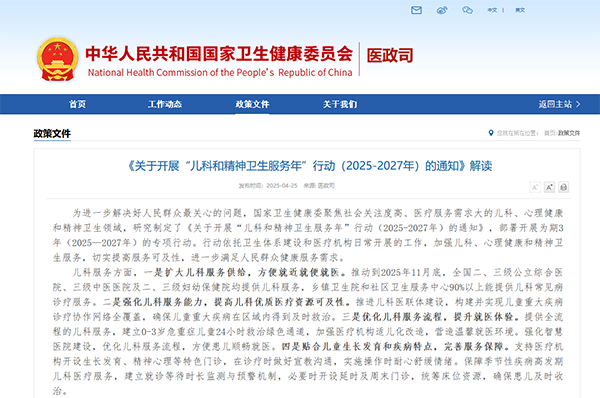This screenshot has height=398, width=600.
Task: Open the 关于我们 navigation item
Action: click(340, 104)
